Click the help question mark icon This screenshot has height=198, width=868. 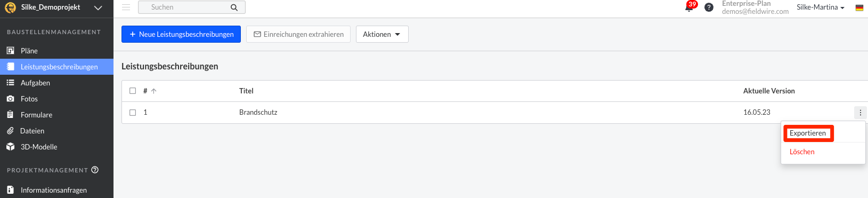(x=709, y=7)
